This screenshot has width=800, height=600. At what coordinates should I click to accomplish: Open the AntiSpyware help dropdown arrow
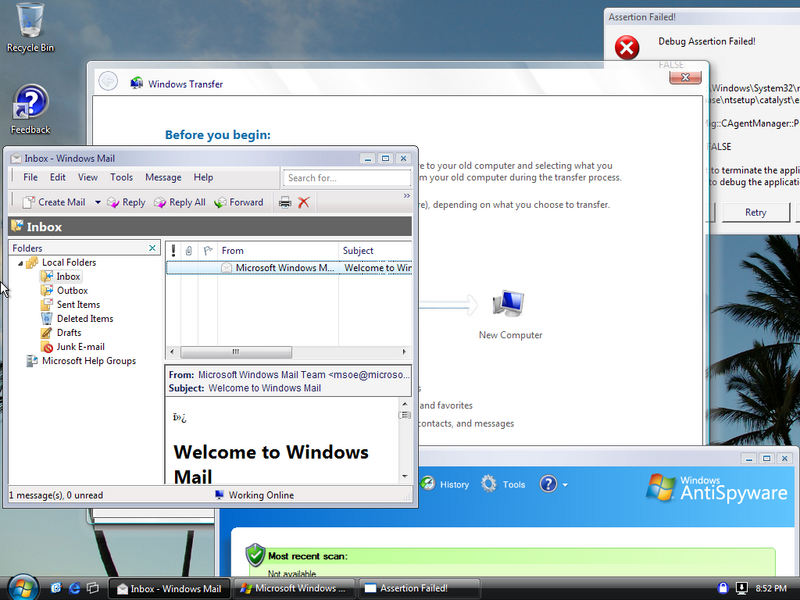click(565, 485)
